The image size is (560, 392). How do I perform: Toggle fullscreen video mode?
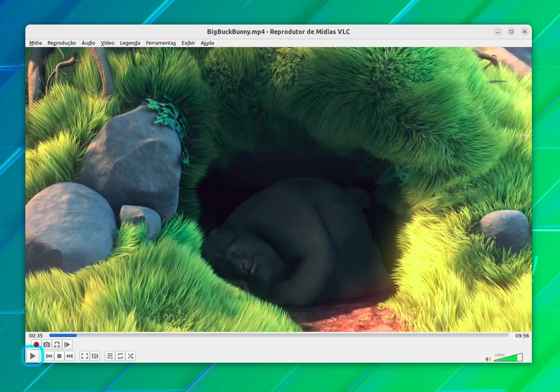point(85,356)
